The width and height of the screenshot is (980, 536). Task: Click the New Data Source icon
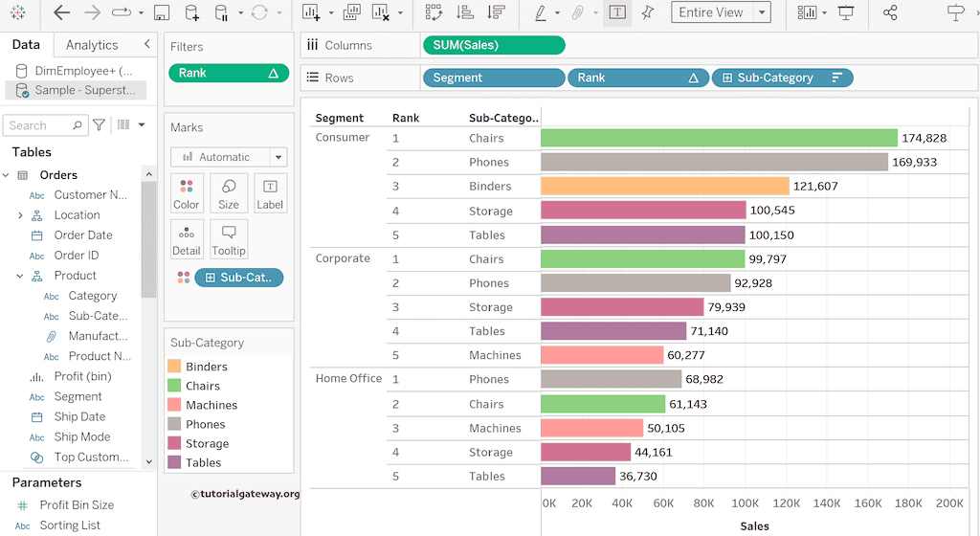191,12
